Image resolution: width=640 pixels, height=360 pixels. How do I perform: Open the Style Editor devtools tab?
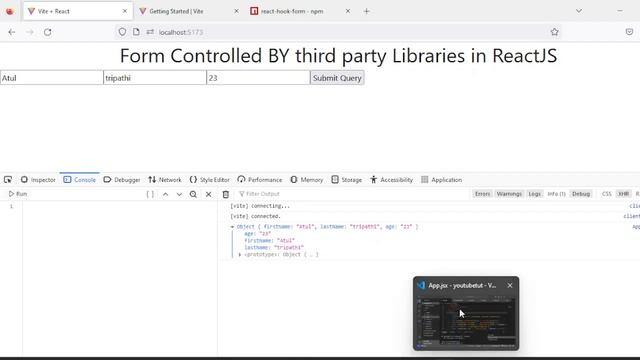209,180
